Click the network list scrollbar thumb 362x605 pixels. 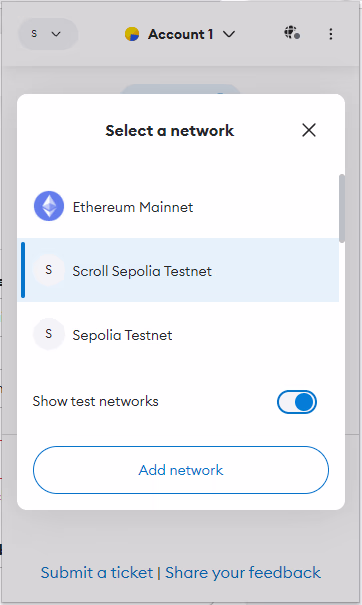[342, 208]
